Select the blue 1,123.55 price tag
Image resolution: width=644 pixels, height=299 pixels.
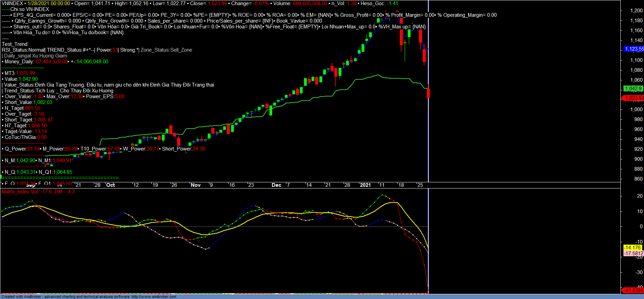pos(634,49)
